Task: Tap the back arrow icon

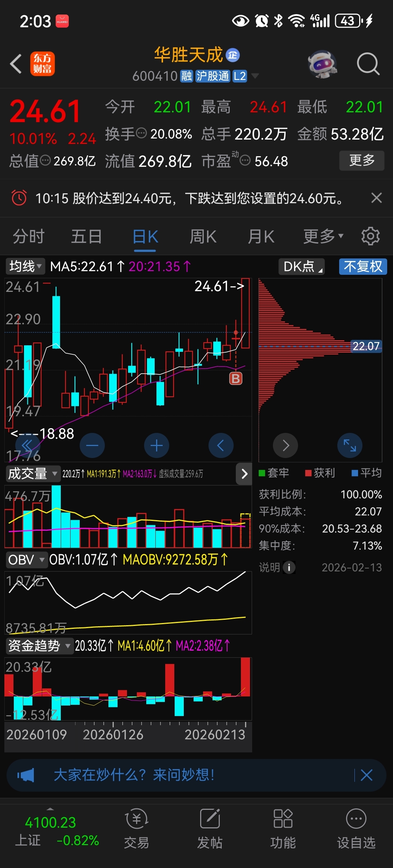Action: coord(16,64)
